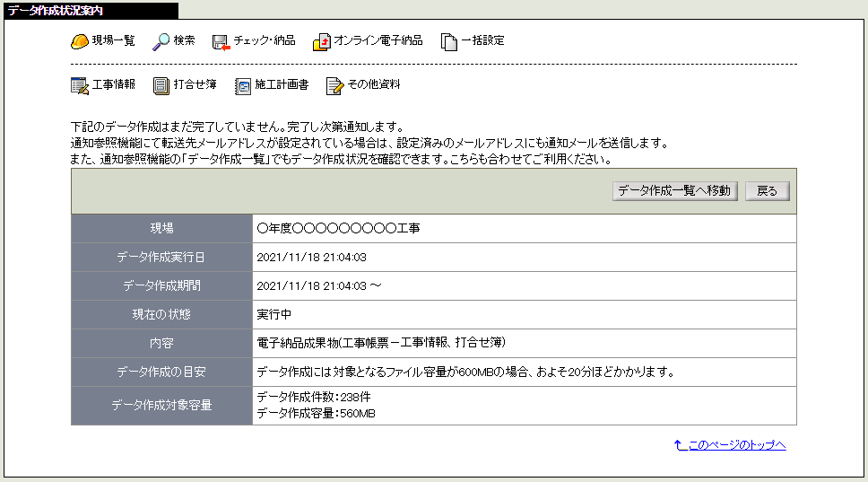Click the データ作成対象容量 row header
The height and width of the screenshot is (482, 868).
click(x=161, y=406)
